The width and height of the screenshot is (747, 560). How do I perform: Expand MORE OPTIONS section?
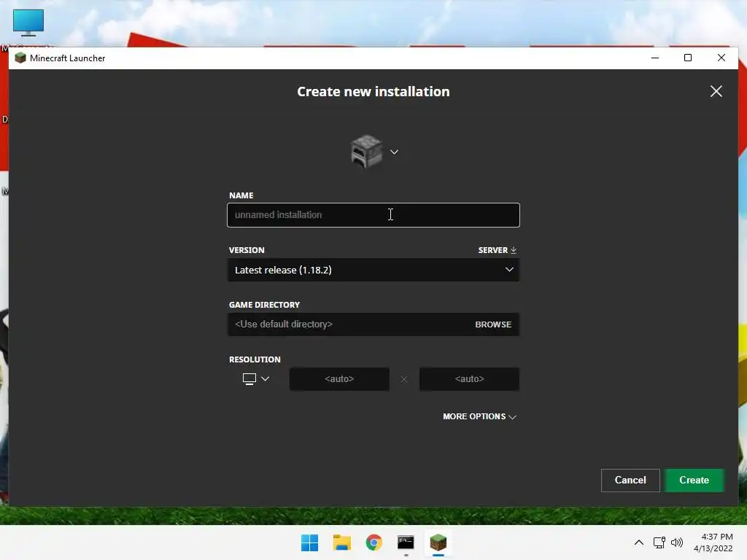[479, 416]
